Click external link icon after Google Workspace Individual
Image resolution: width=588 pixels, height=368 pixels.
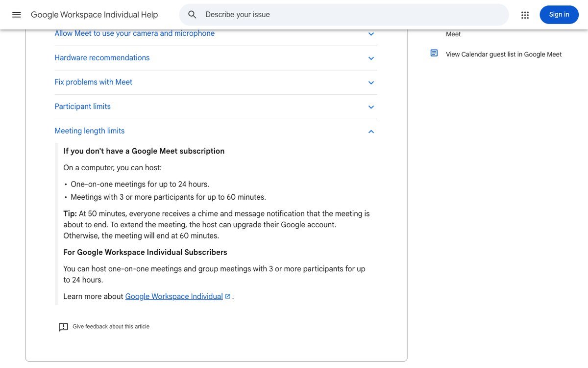coord(227,296)
